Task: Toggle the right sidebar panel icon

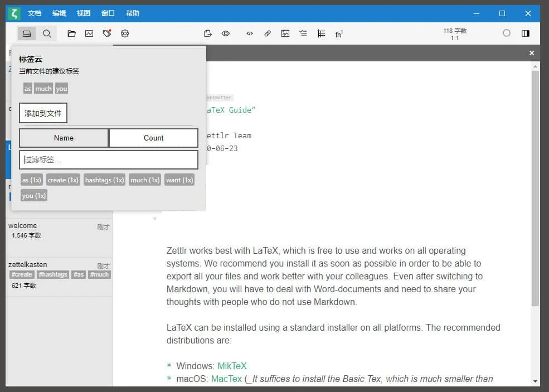Action: point(525,33)
